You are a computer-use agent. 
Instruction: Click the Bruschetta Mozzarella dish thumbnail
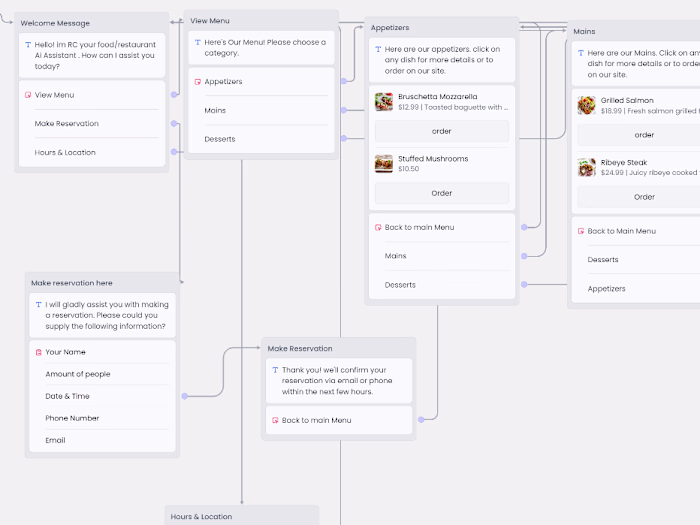pyautogui.click(x=384, y=102)
